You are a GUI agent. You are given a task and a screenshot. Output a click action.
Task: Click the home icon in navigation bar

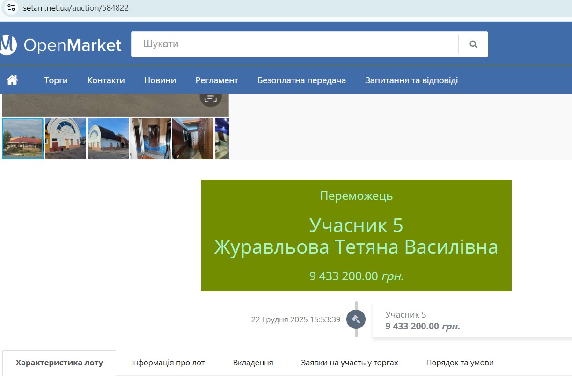(12, 80)
